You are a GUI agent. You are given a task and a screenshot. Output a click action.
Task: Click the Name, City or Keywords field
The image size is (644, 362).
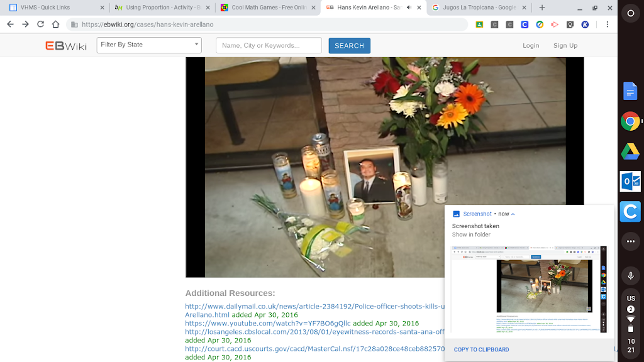(x=269, y=45)
